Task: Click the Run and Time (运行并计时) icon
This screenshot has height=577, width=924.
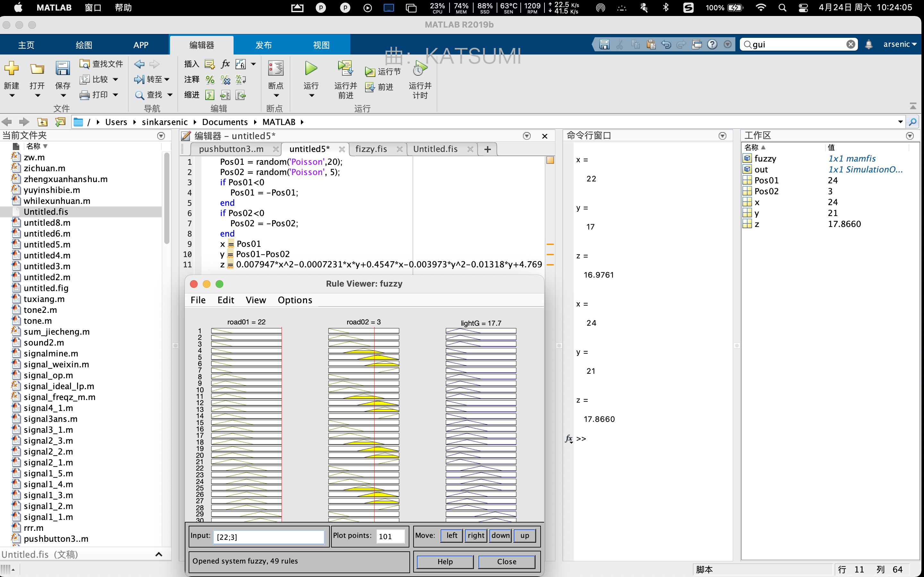Action: pos(420,69)
